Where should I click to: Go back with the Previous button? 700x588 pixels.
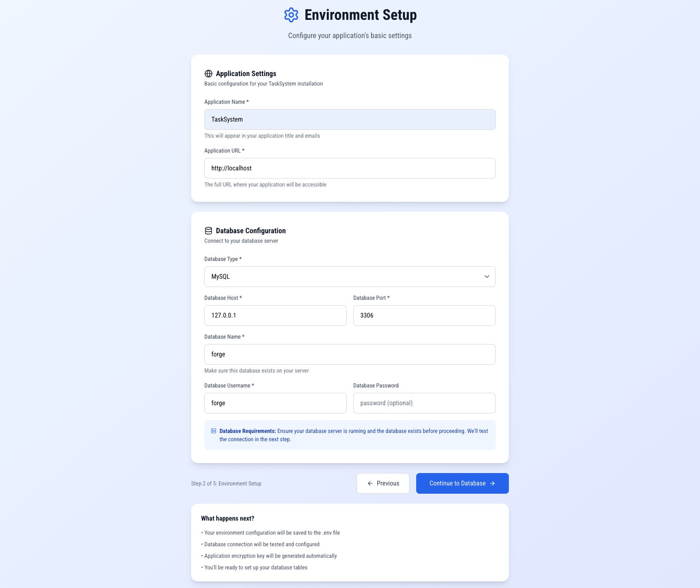tap(383, 483)
